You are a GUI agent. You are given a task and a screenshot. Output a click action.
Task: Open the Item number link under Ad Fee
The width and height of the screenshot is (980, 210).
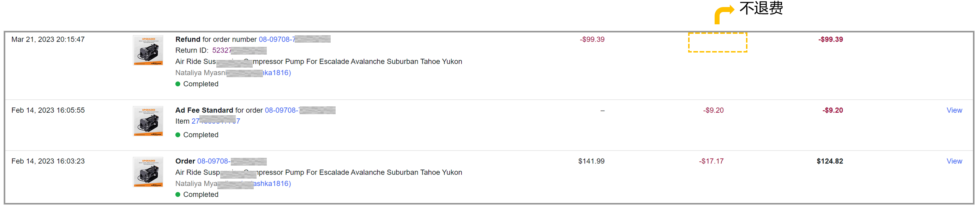point(216,121)
